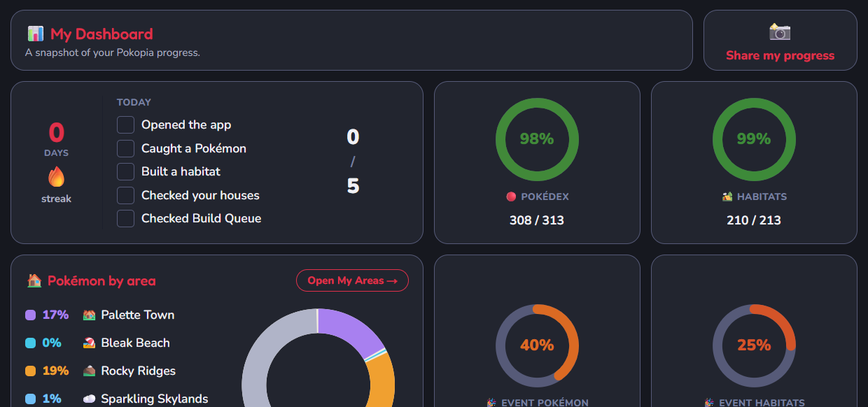Click the red 0 days streak number
The height and width of the screenshot is (407, 868).
point(56,133)
